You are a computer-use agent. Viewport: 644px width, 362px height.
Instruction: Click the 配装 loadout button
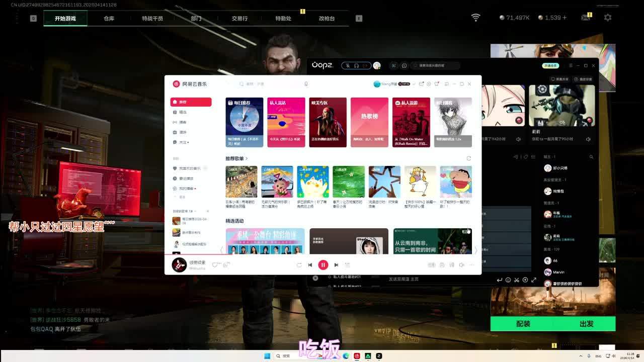pos(523,324)
